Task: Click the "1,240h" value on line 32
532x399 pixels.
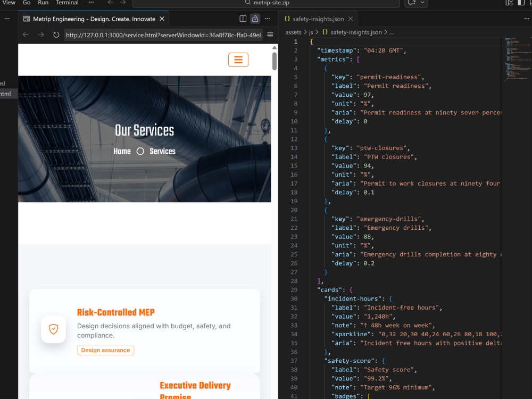Action: pyautogui.click(x=378, y=317)
